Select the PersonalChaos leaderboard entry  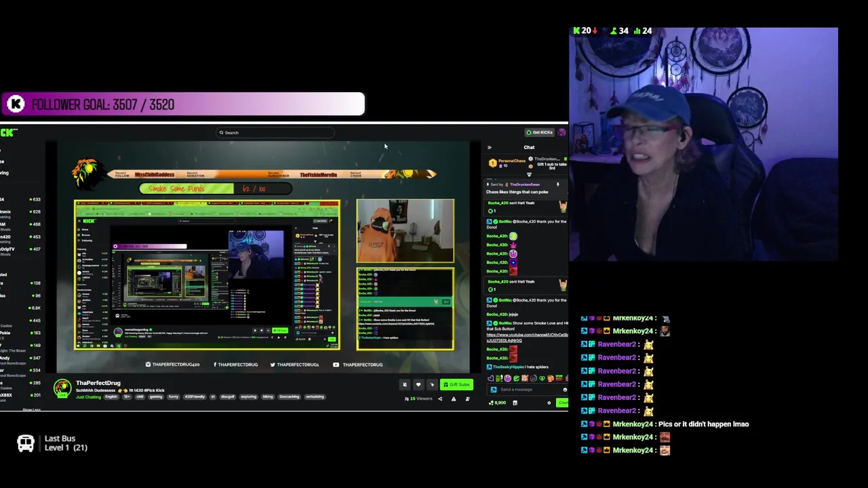point(507,163)
